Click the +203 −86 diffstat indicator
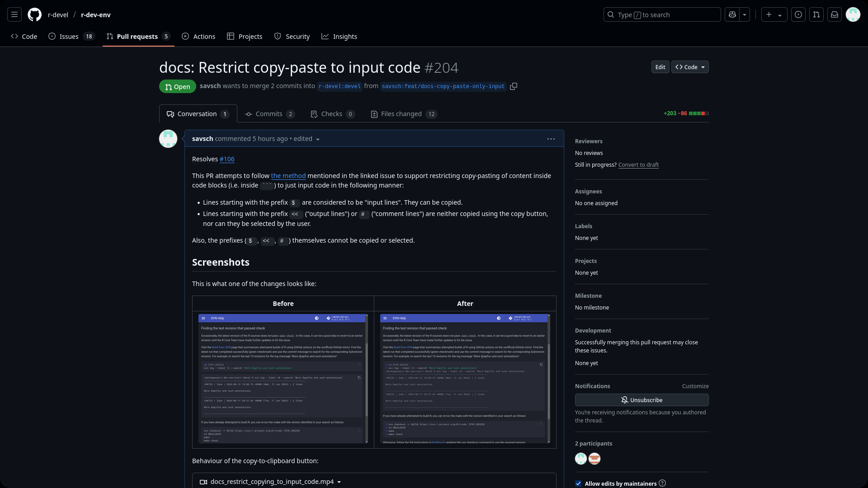 686,113
